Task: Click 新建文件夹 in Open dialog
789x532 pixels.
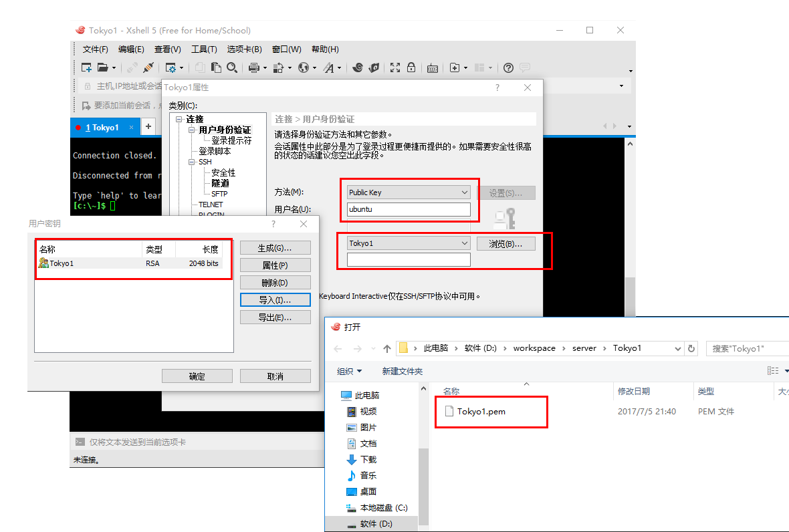Action: pyautogui.click(x=402, y=371)
